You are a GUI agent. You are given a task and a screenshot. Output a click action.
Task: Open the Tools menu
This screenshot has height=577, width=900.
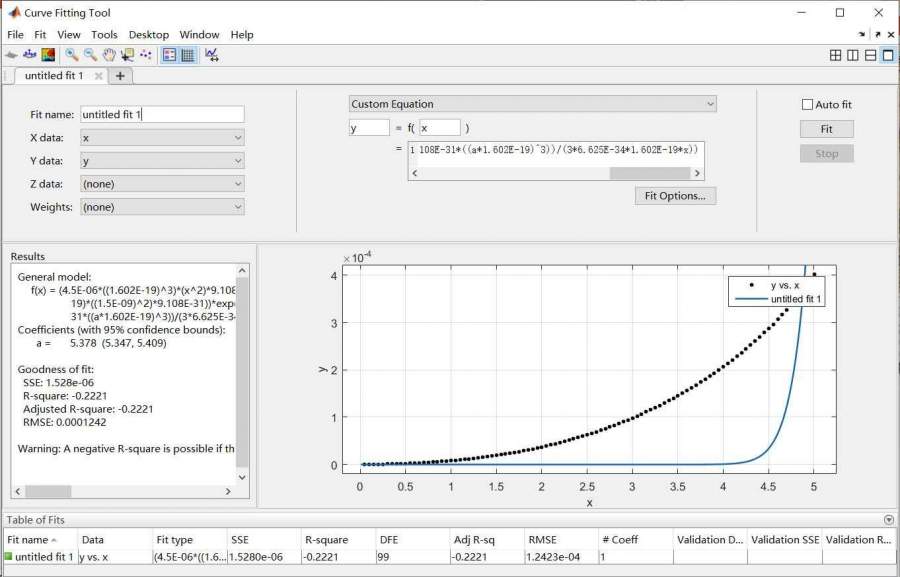click(x=104, y=34)
